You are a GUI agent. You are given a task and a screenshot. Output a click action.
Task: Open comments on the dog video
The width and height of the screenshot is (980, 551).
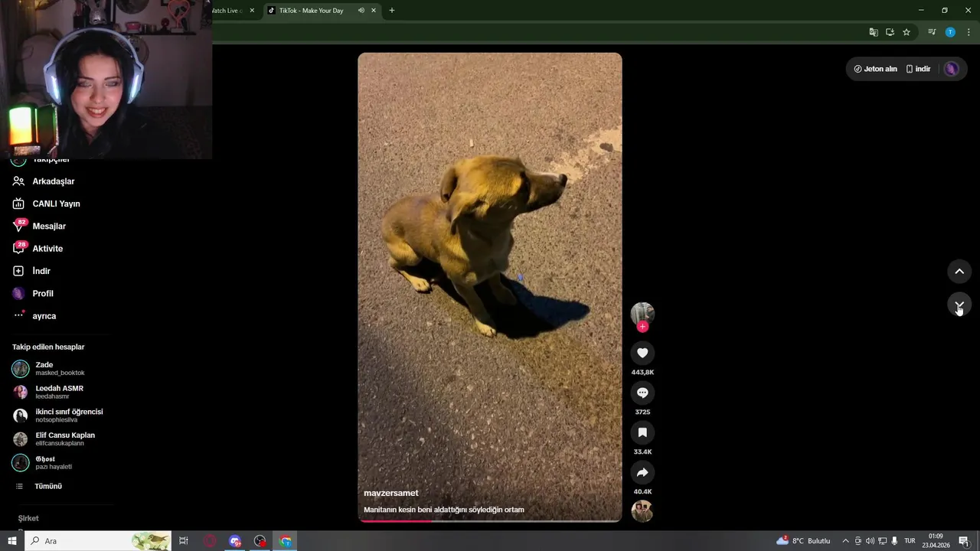tap(642, 393)
